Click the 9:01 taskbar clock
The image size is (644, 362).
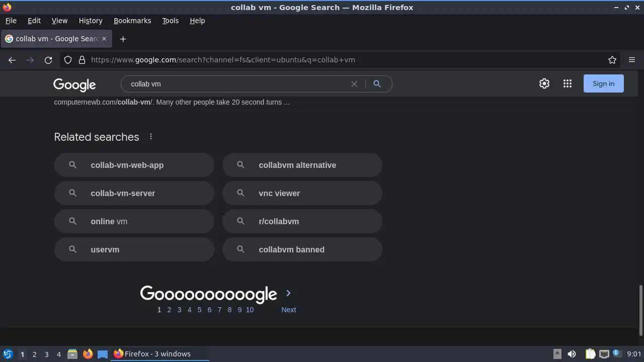[x=634, y=354]
